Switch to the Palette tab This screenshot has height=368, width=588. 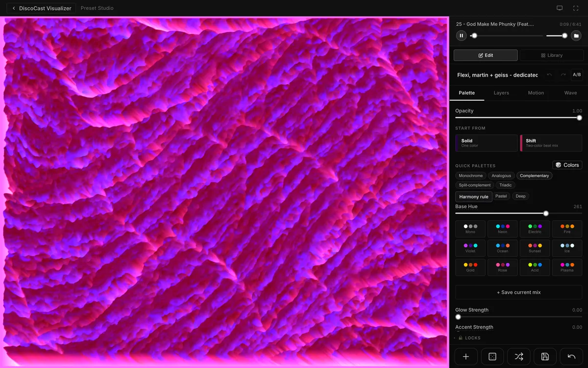tap(466, 93)
